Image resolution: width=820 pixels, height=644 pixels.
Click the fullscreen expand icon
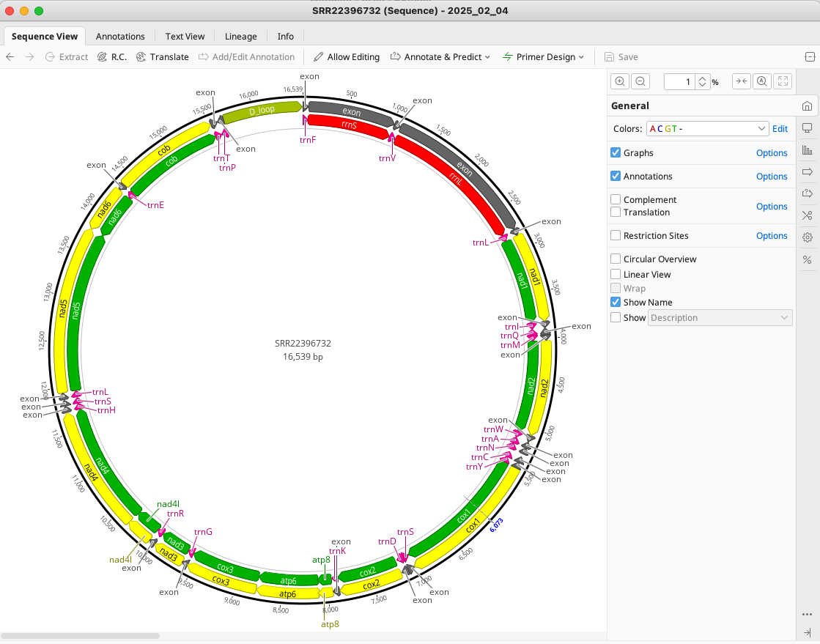(783, 81)
